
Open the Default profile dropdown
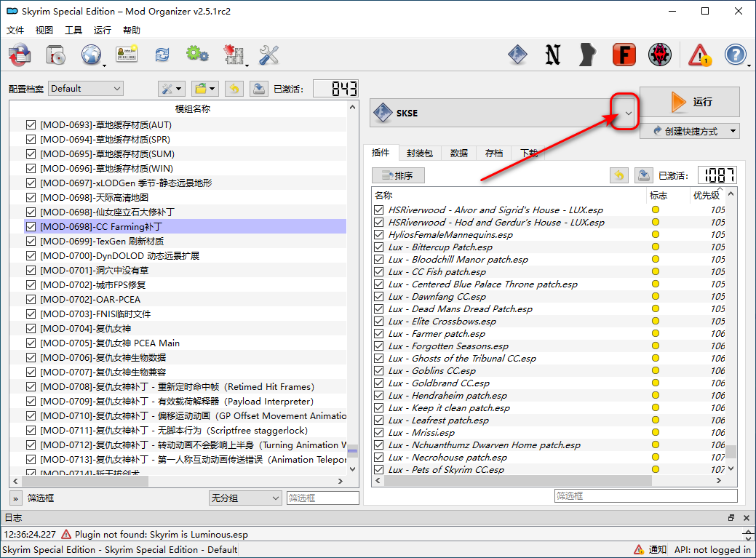click(x=86, y=89)
